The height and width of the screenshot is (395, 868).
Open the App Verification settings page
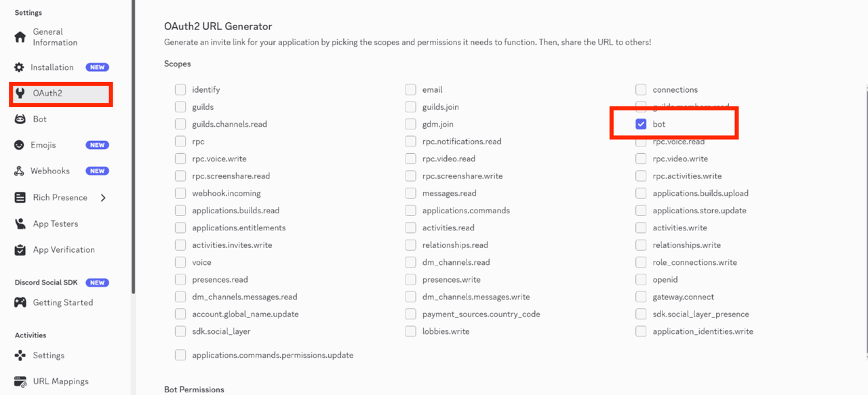63,250
